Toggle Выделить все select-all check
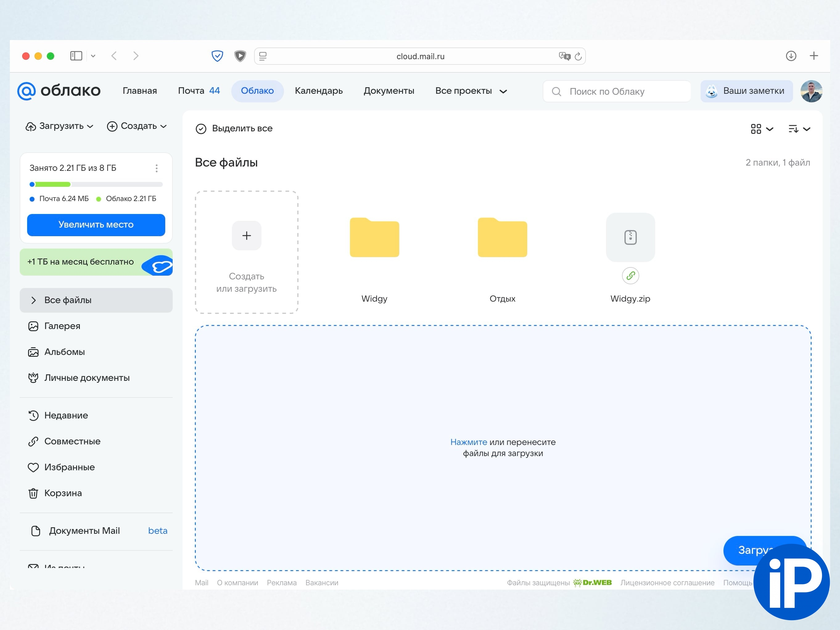This screenshot has width=840, height=630. click(201, 129)
